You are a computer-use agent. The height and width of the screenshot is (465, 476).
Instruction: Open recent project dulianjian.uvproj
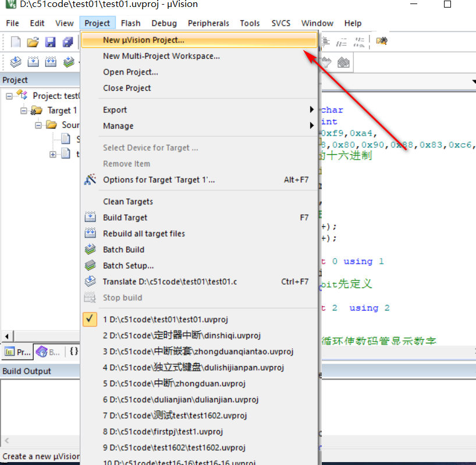199,399
